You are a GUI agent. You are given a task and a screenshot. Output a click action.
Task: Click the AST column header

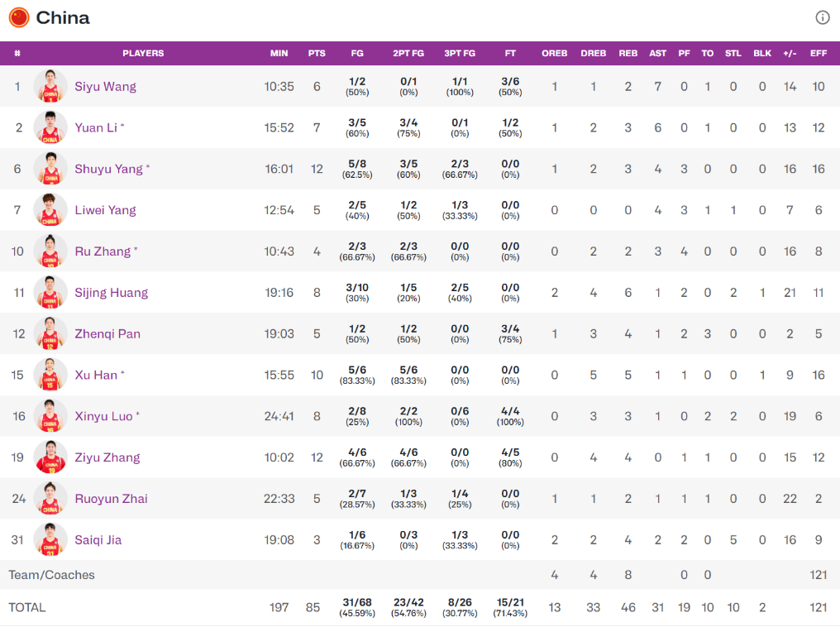pyautogui.click(x=658, y=53)
